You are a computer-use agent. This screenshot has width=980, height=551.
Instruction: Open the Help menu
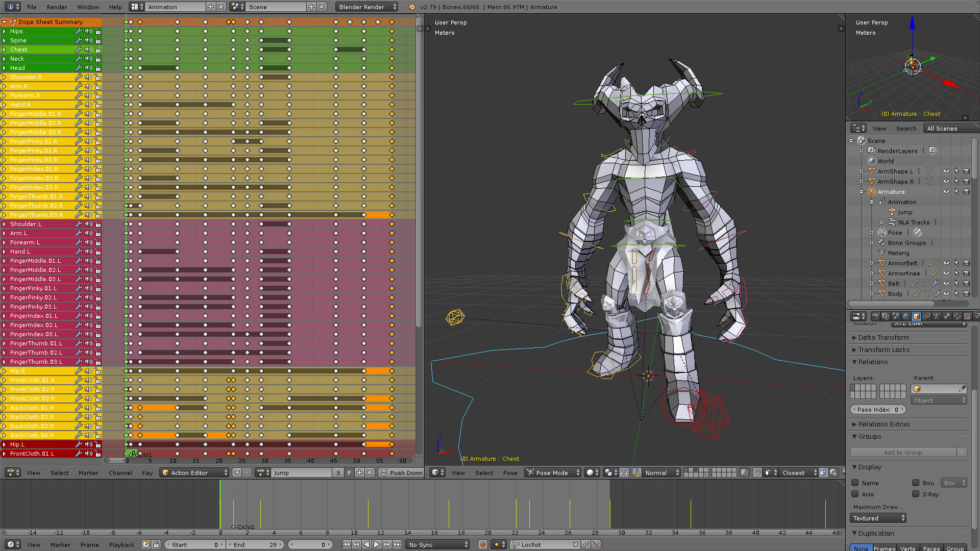click(x=115, y=7)
